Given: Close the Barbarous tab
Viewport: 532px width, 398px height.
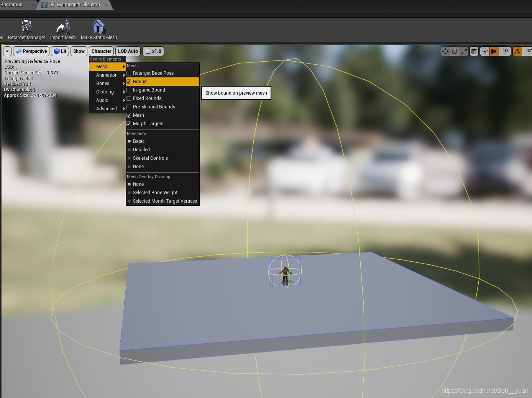Looking at the screenshot, I should coord(33,5).
